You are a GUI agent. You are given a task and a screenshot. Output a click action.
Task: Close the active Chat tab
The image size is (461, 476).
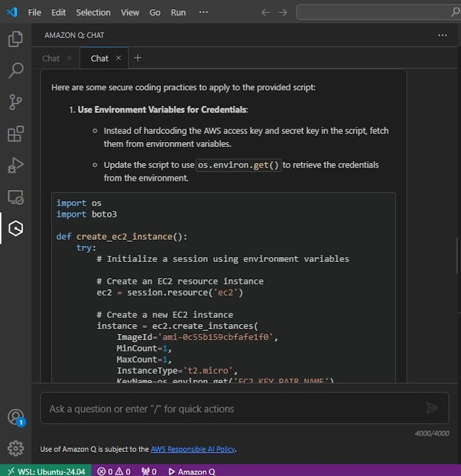coord(119,58)
